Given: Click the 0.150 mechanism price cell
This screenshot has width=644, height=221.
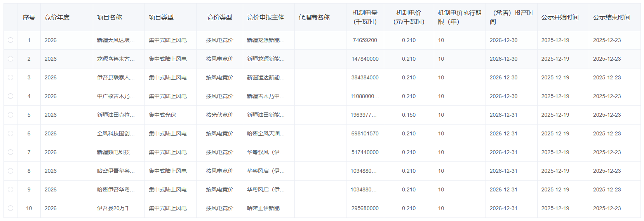Looking at the screenshot, I should (x=409, y=115).
